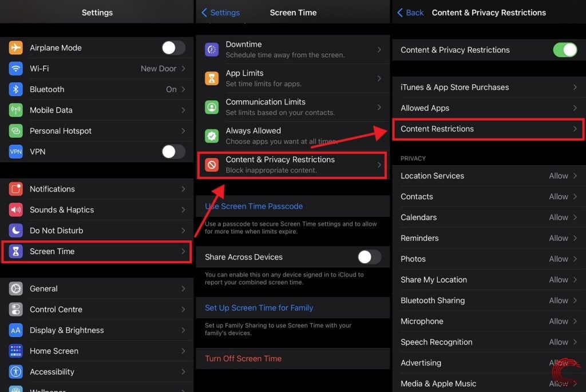
Task: Open the Microphone privacy row
Action: (489, 322)
